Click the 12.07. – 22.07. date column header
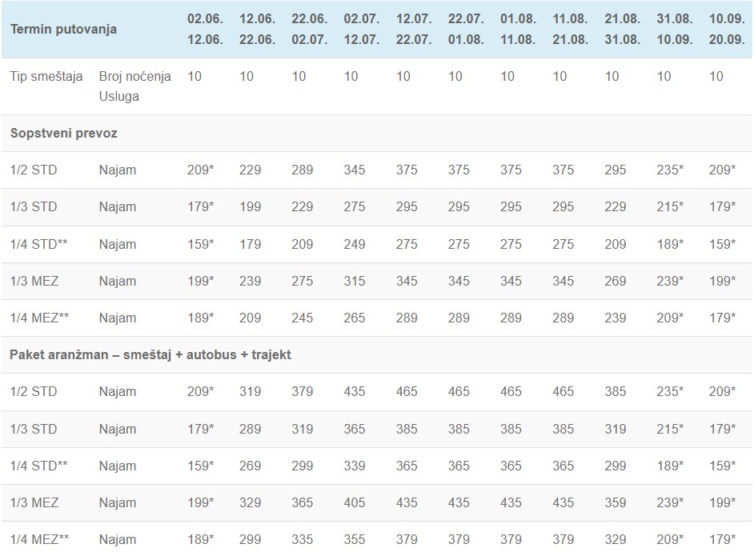Screen dimensions: 754x560 tap(413, 29)
